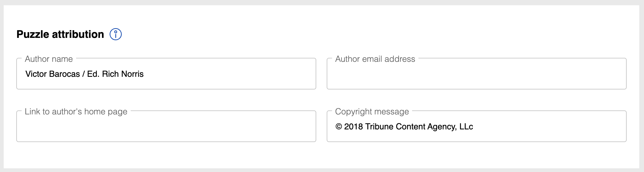Click the slash separator in Author name

click(83, 74)
